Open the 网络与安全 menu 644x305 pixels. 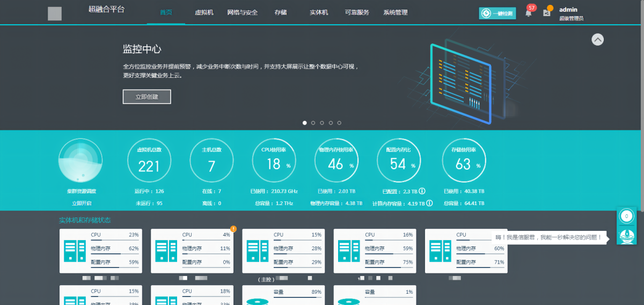click(x=243, y=12)
